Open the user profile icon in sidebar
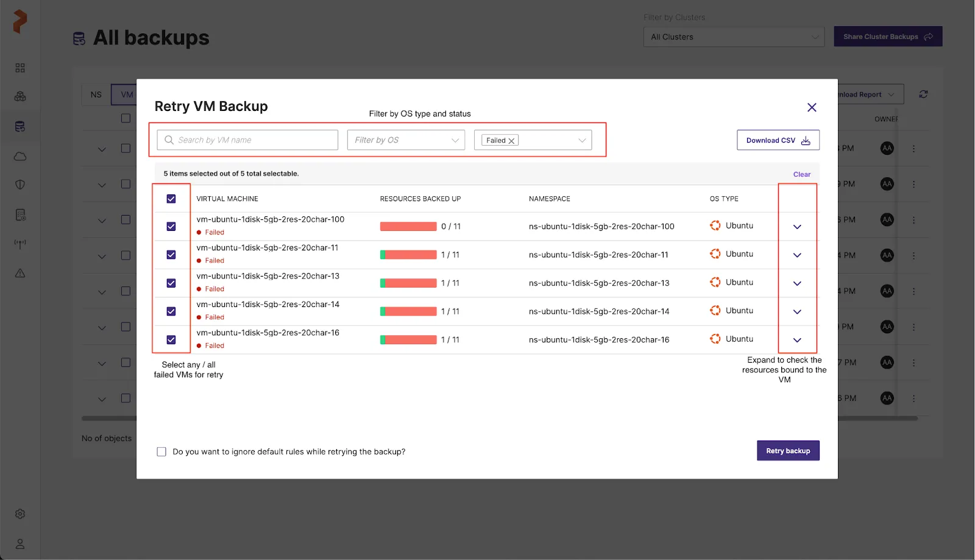 (x=20, y=544)
